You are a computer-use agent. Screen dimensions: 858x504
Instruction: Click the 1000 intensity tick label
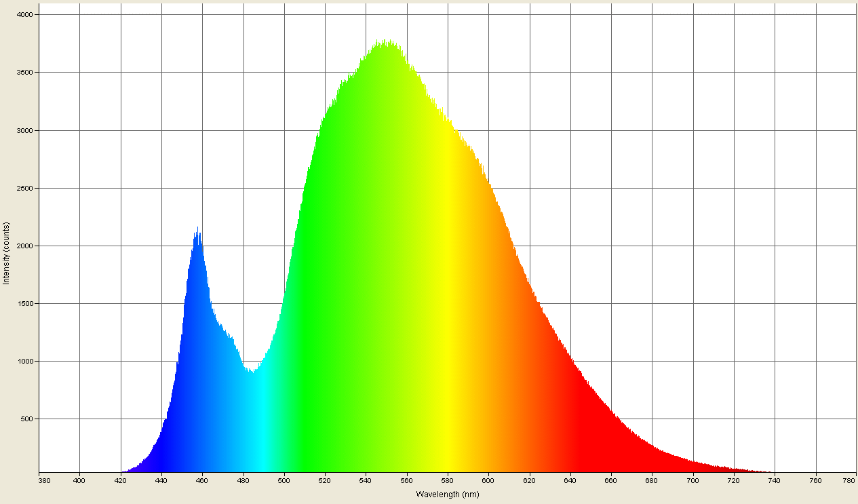26,362
